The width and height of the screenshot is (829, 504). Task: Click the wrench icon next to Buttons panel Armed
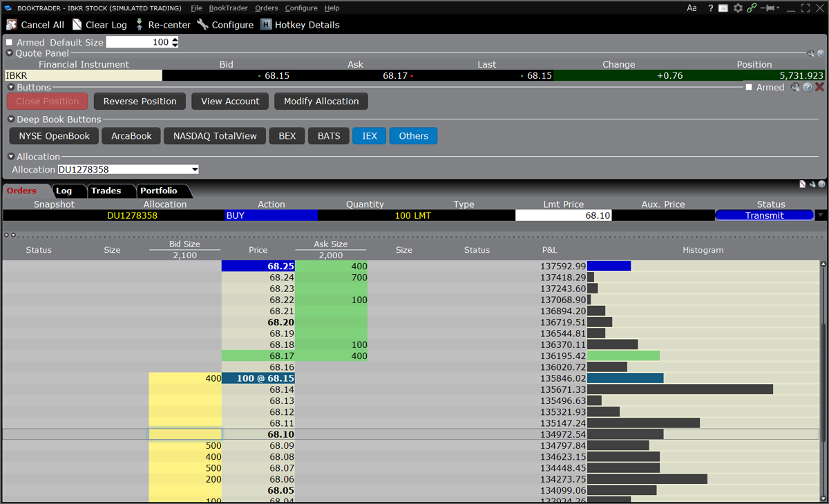point(796,87)
